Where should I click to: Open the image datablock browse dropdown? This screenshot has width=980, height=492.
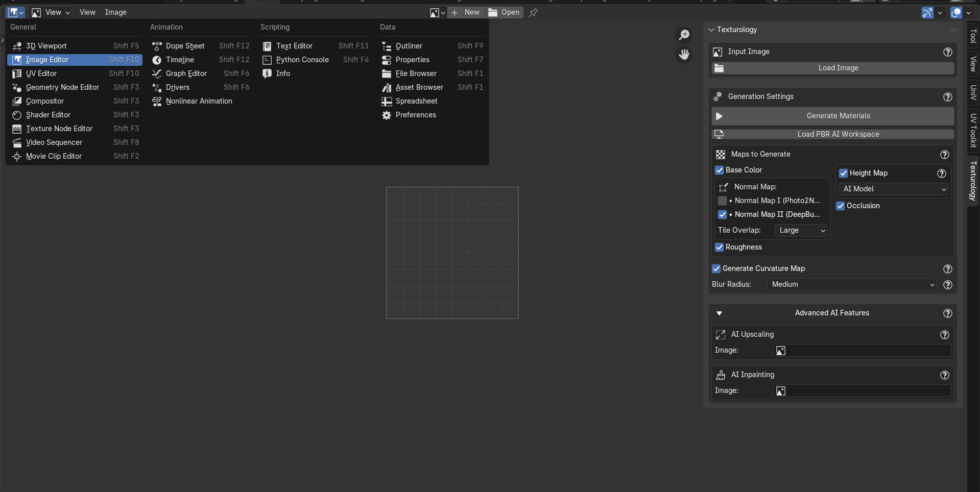point(437,12)
